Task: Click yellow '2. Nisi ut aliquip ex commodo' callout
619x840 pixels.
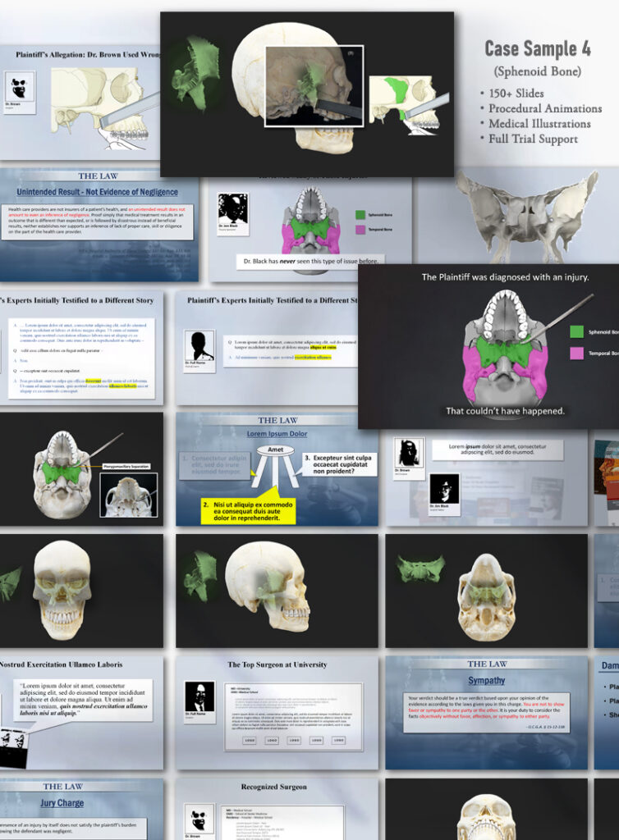Action: [248, 511]
